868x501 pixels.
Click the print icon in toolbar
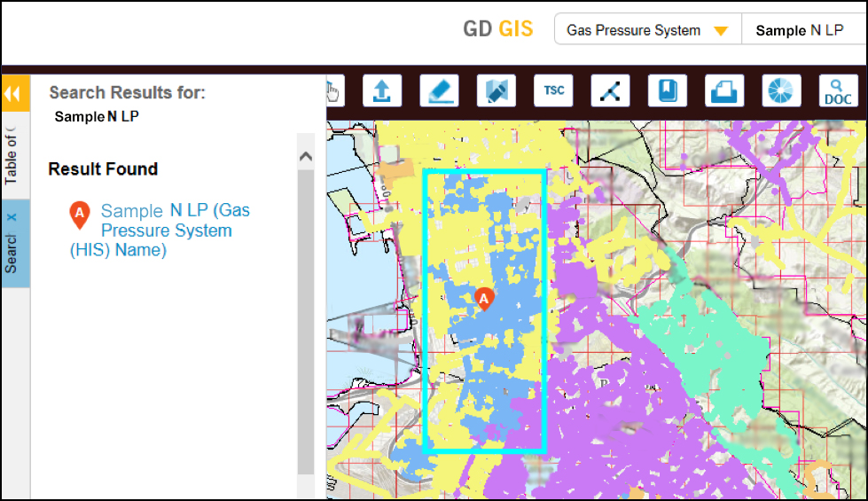724,90
